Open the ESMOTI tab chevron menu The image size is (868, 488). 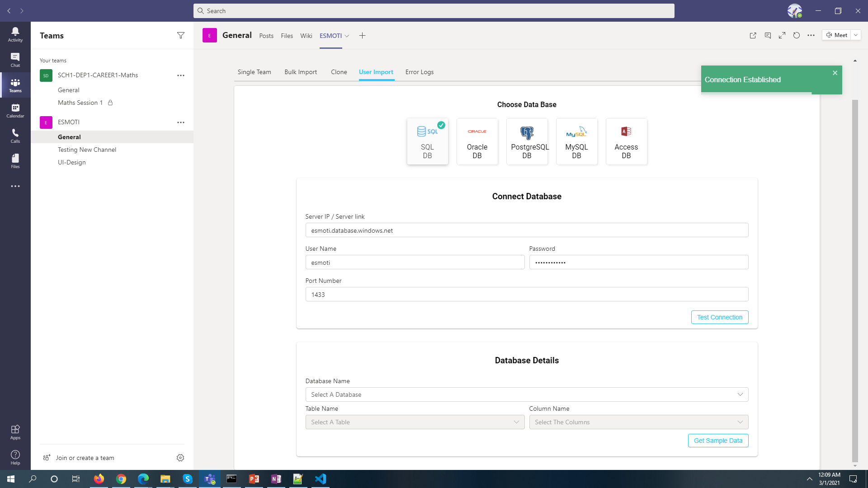[x=347, y=36]
